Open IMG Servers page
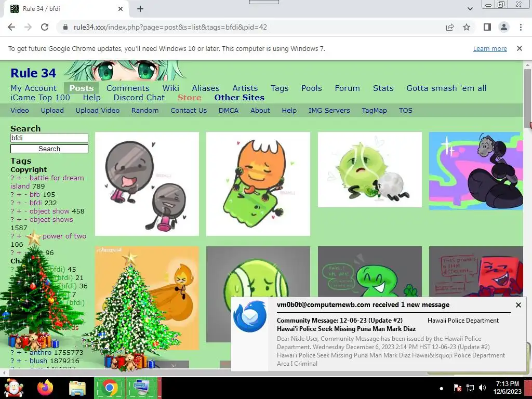 coord(329,110)
